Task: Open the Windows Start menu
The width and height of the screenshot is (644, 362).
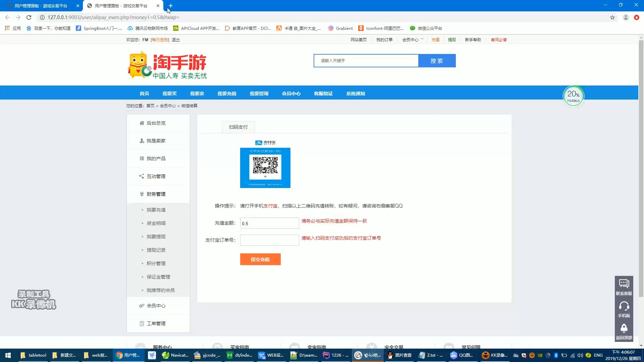Action: (x=8, y=355)
